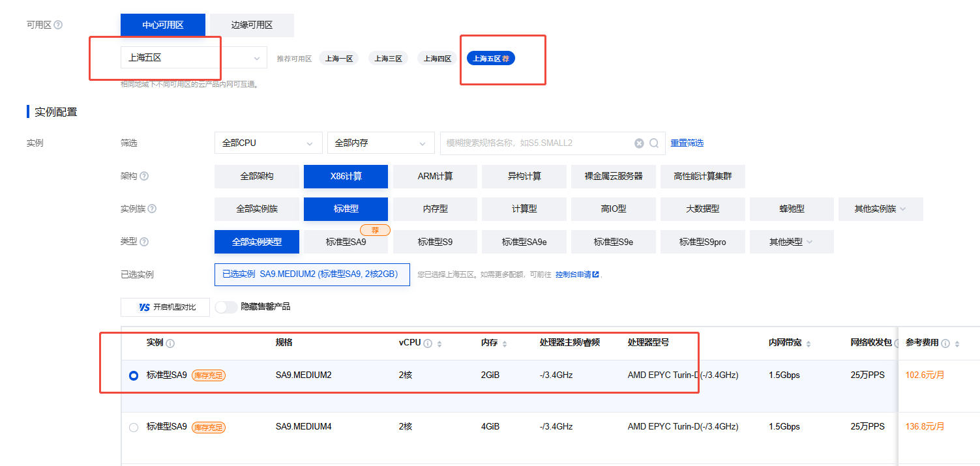Clear the spec search box with X icon
This screenshot has height=466, width=980.
coord(639,143)
